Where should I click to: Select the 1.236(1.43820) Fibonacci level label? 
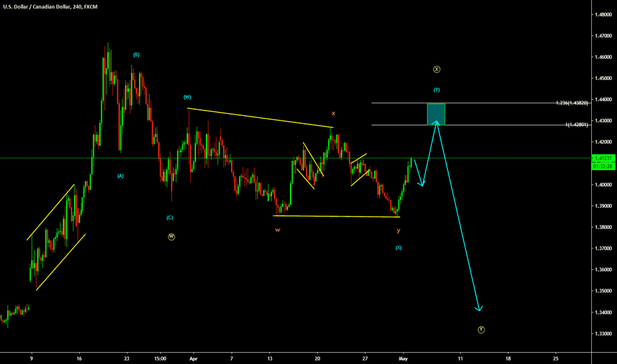[x=572, y=103]
